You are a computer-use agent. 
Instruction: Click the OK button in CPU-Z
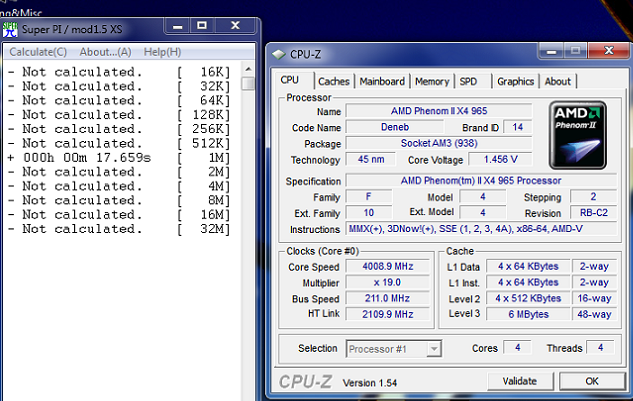592,381
